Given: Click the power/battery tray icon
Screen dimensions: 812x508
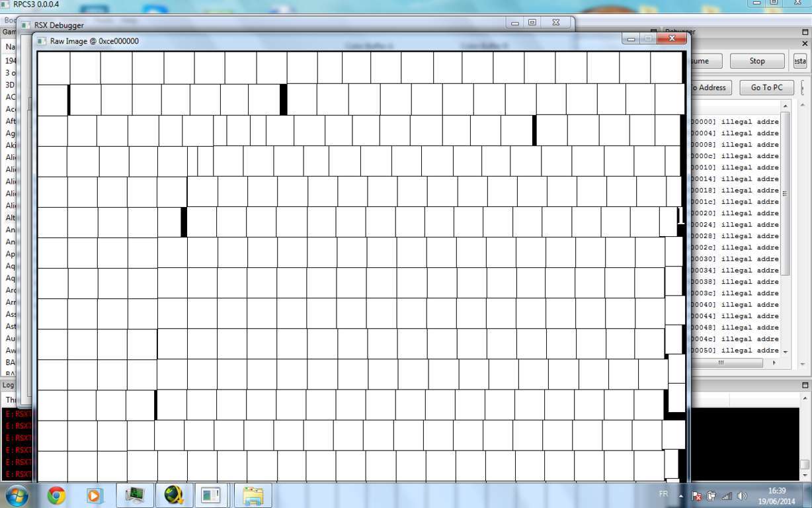Looking at the screenshot, I should click(x=711, y=495).
